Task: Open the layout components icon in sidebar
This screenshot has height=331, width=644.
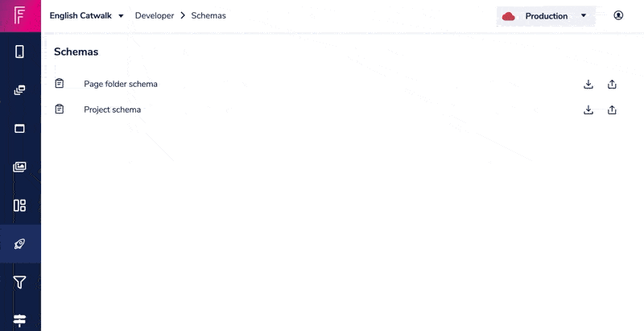Action: [x=19, y=205]
